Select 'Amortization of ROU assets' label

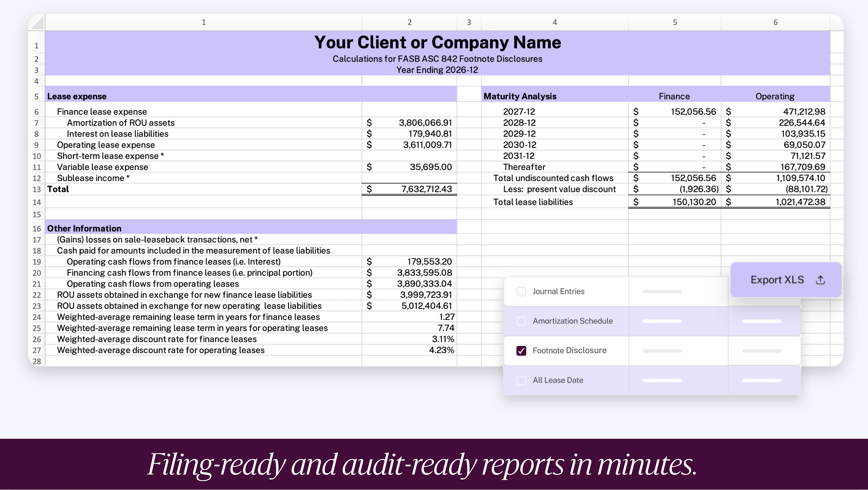click(x=121, y=123)
